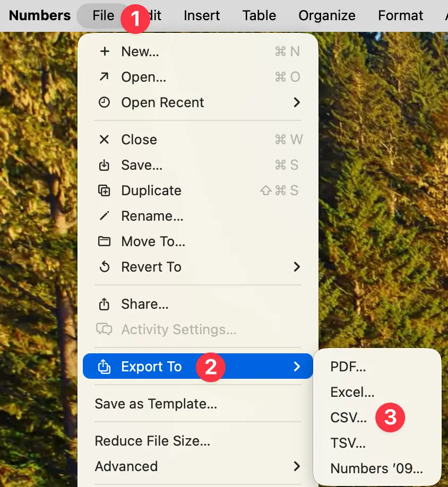Viewport: 448px width, 487px height.
Task: Click the share icon next to Share
Action: (104, 303)
